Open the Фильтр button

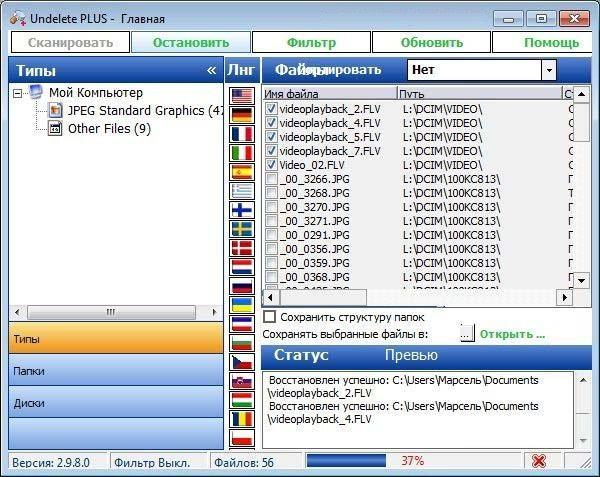311,42
